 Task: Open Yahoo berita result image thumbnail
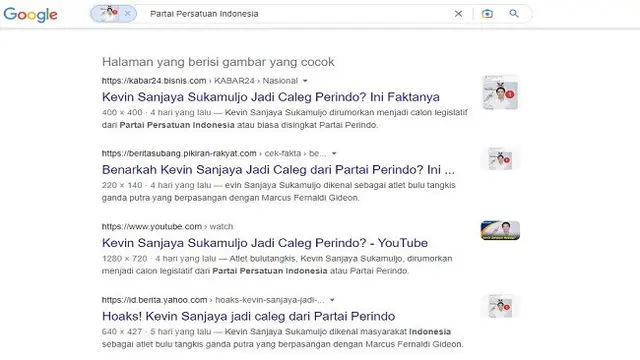click(x=500, y=306)
